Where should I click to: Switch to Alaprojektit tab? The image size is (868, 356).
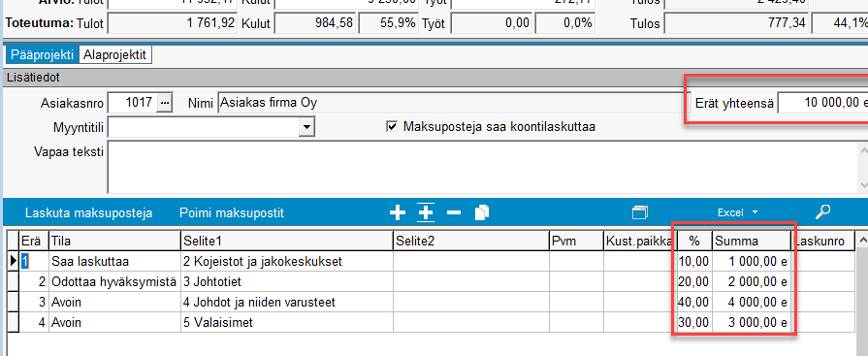click(x=115, y=55)
